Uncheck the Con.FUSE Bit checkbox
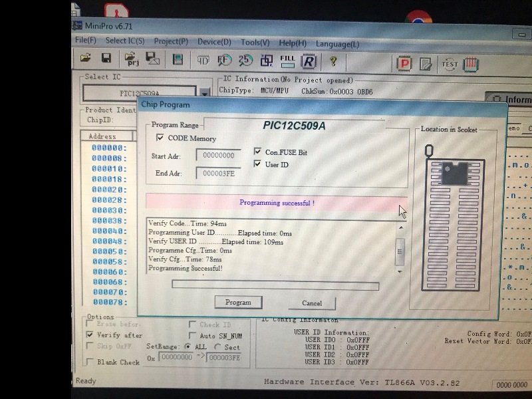 [x=258, y=152]
